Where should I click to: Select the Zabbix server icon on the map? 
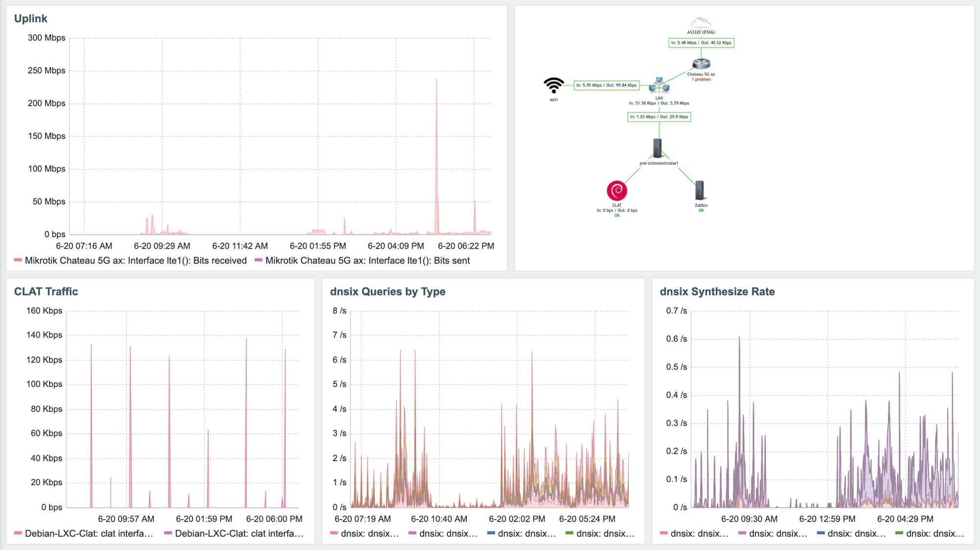click(x=700, y=190)
